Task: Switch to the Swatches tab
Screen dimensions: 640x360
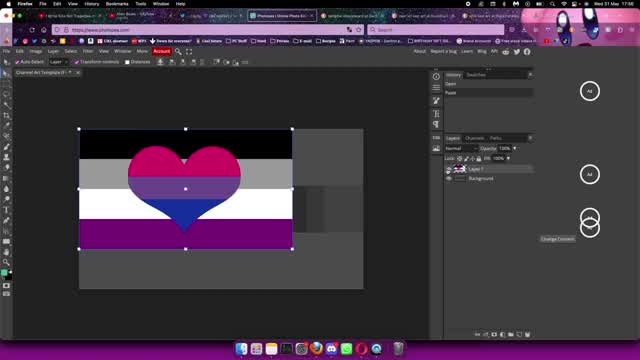Action: coord(476,75)
